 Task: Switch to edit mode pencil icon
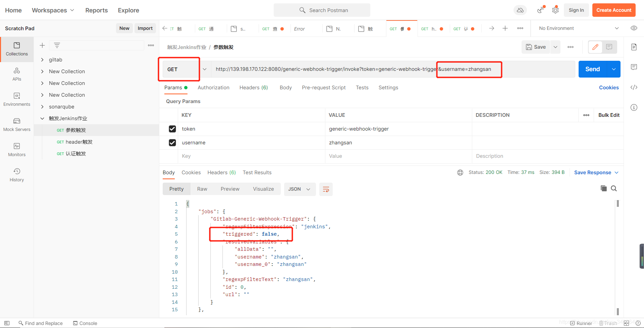coord(595,47)
